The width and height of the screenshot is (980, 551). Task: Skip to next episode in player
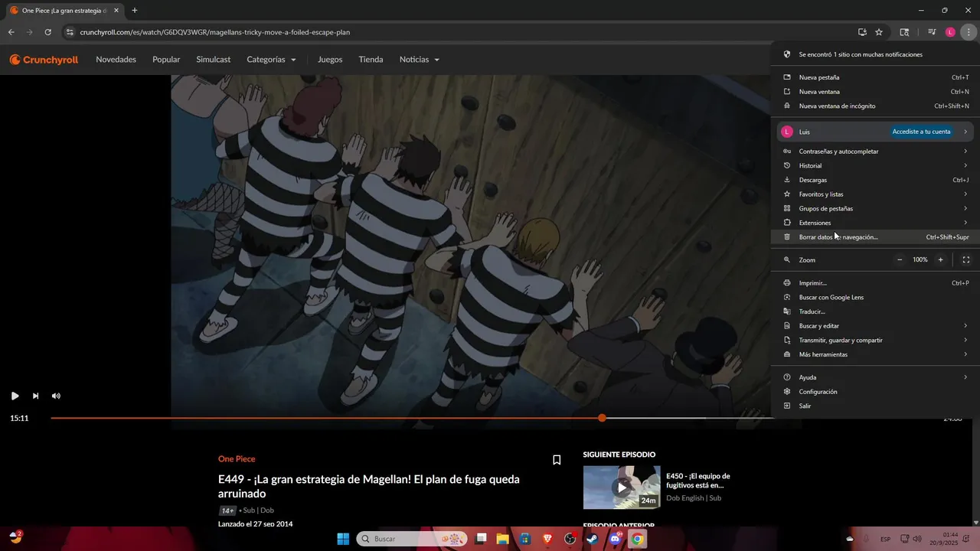pyautogui.click(x=35, y=396)
